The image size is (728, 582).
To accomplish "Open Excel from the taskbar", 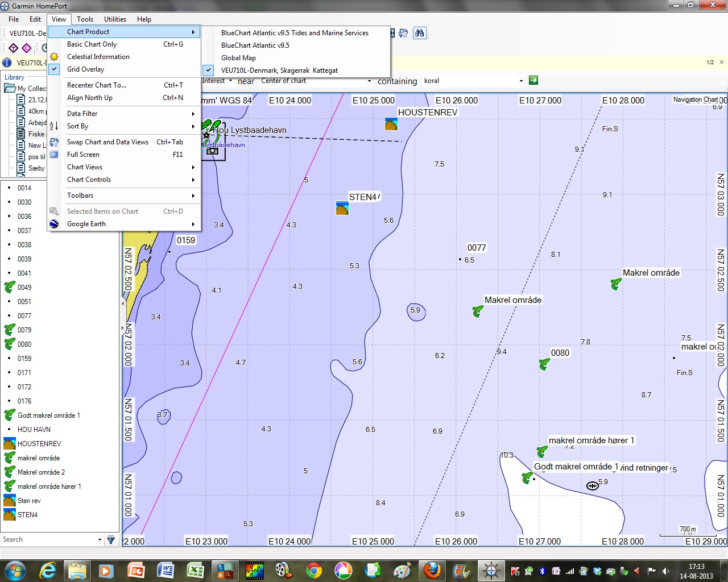I will coord(195,570).
